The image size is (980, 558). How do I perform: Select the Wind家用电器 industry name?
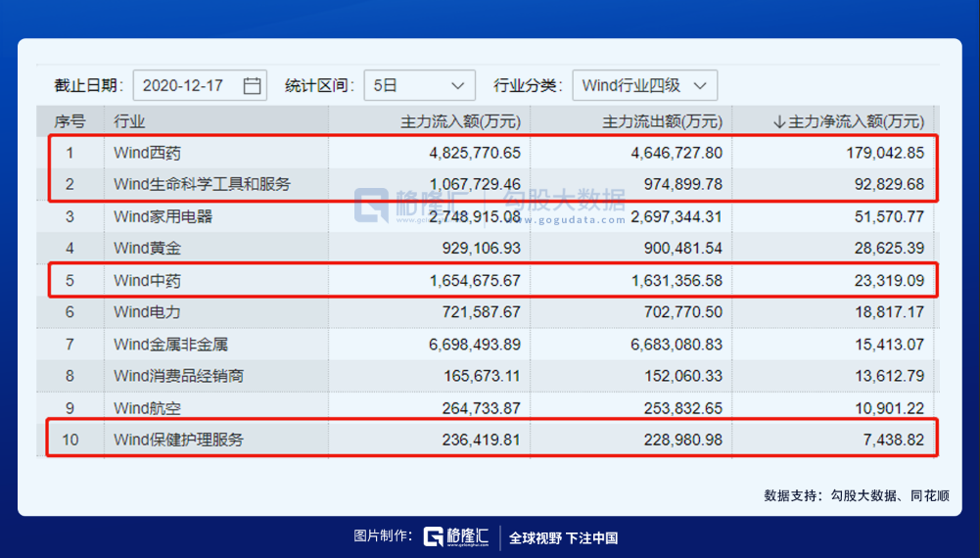(x=163, y=216)
